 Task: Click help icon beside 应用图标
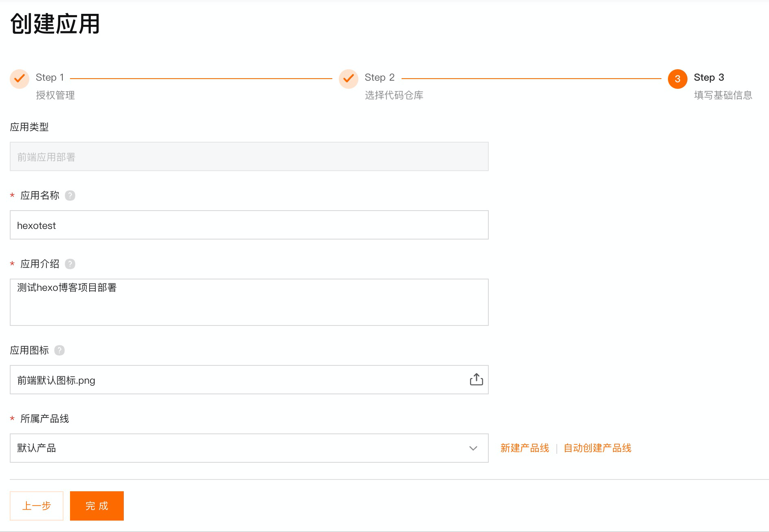tap(59, 350)
